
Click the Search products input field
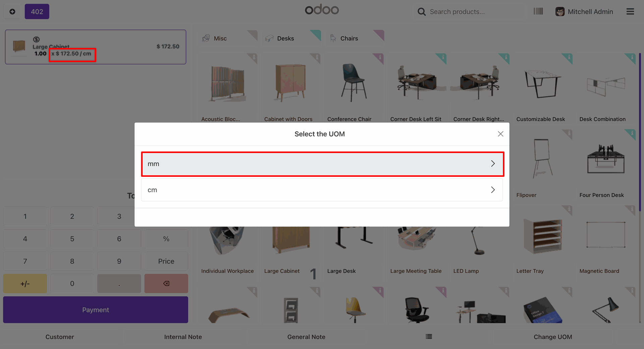coord(476,12)
